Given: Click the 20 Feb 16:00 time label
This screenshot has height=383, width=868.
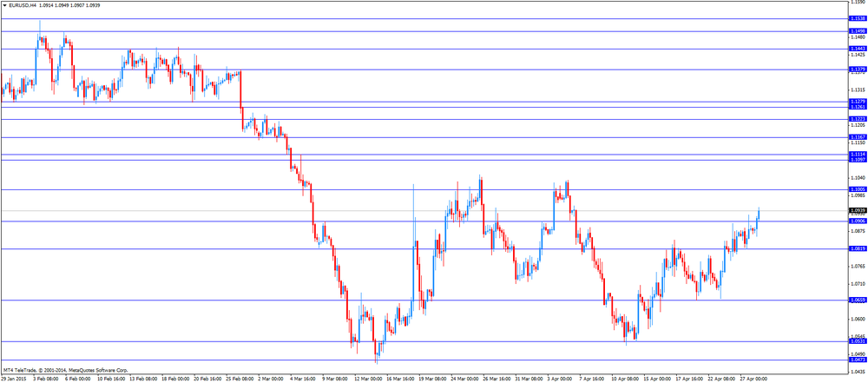Looking at the screenshot, I should tap(208, 379).
